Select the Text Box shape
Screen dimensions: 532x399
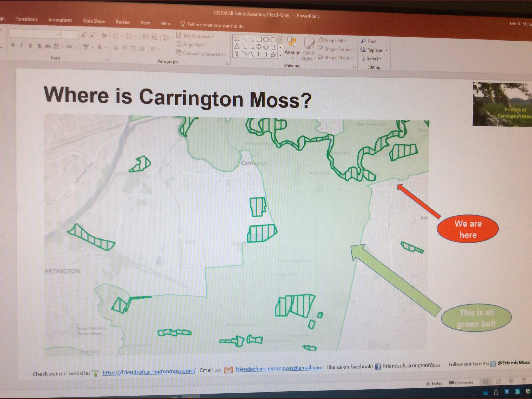236,38
